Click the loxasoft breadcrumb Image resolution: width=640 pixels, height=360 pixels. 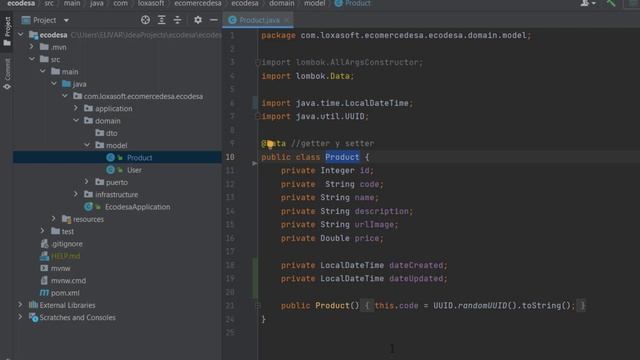(x=151, y=4)
